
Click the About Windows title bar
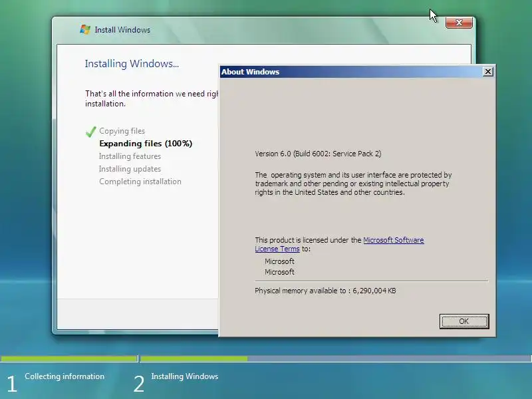coord(351,72)
